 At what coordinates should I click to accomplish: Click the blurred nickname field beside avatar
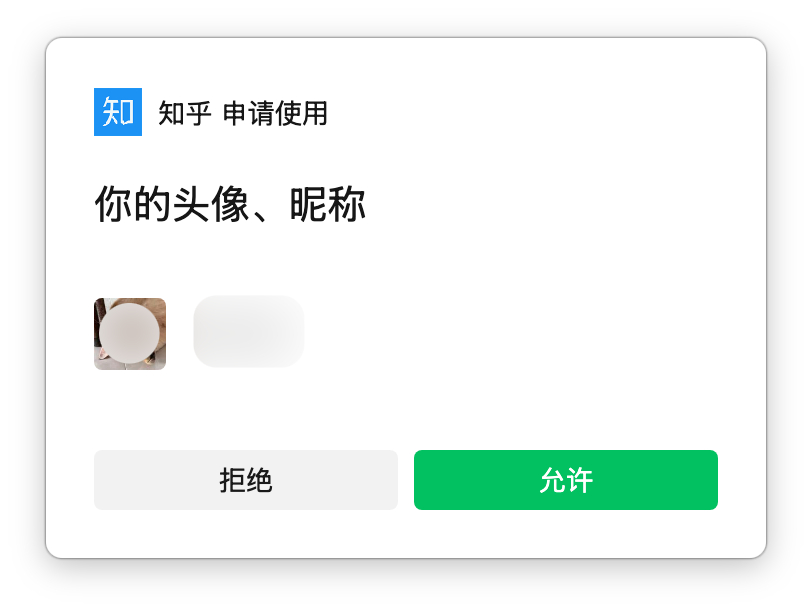tap(249, 331)
